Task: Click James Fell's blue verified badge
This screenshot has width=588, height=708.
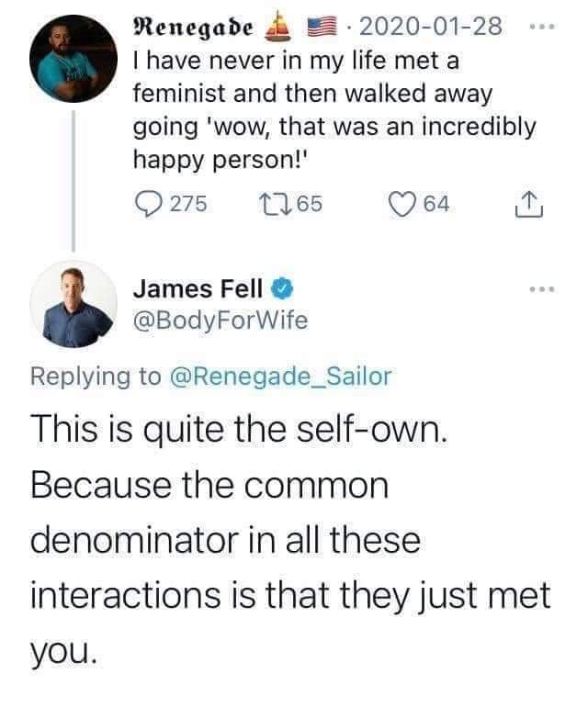Action: (x=282, y=288)
